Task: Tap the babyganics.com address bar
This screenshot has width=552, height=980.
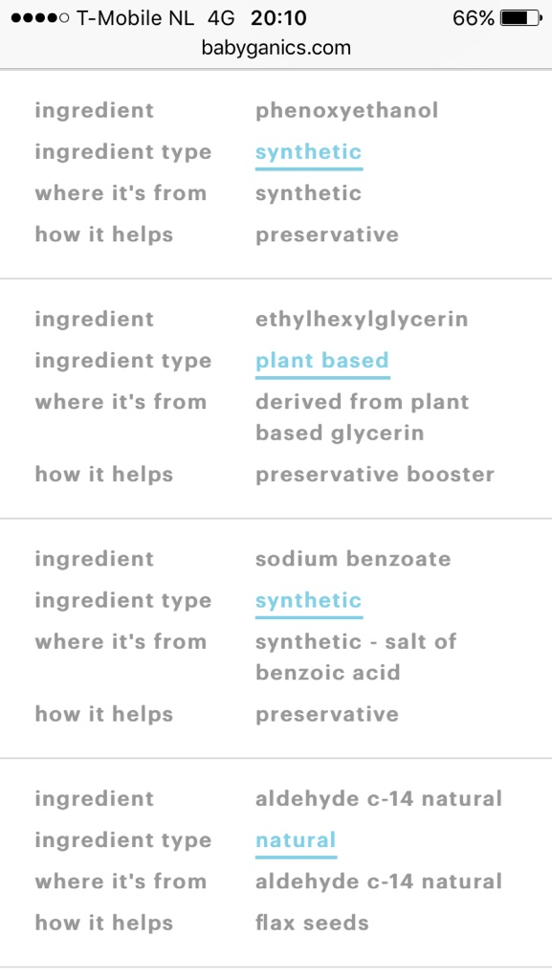Action: (x=276, y=48)
